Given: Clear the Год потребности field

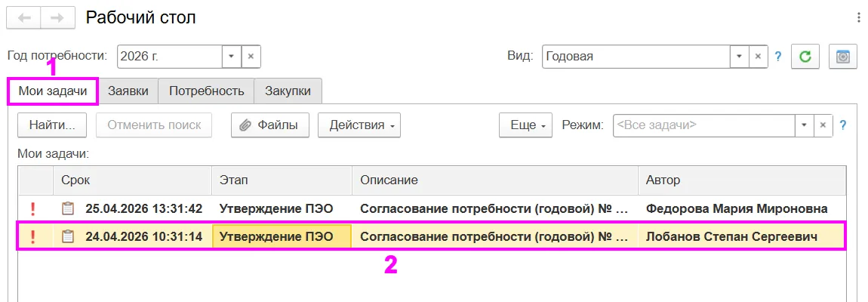Looking at the screenshot, I should (251, 56).
